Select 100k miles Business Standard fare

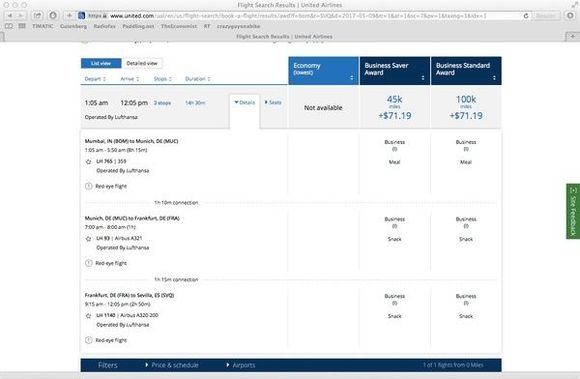(x=466, y=108)
